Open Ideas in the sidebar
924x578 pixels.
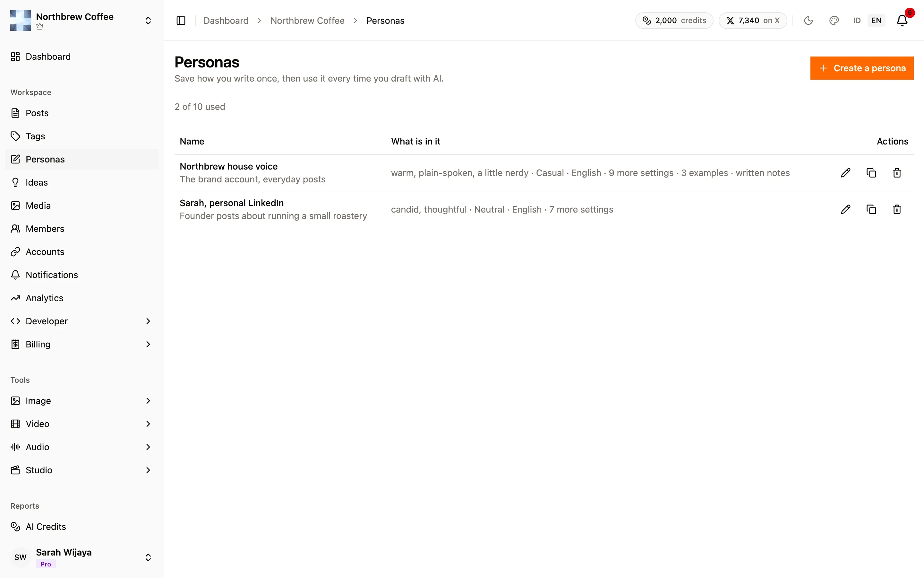82,182
